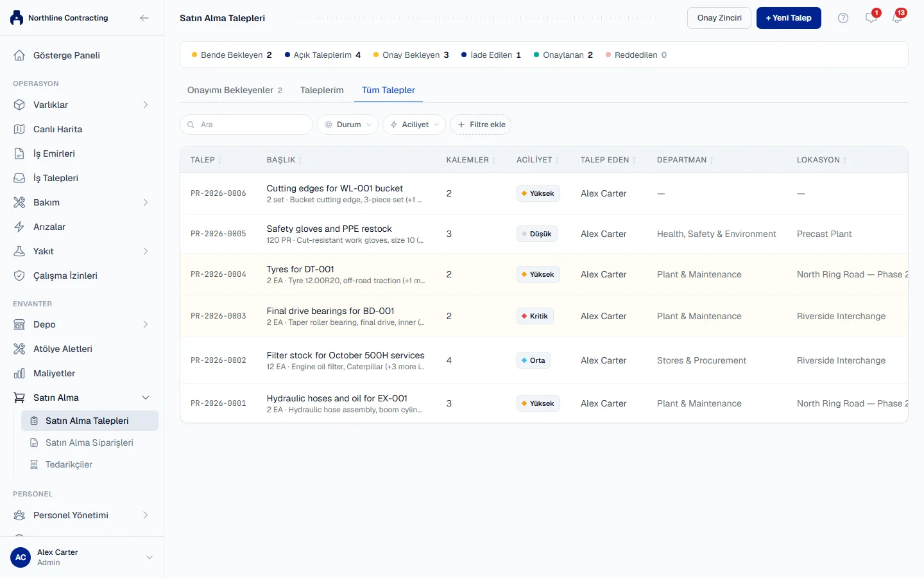Click the Kritik urgency badge
Screen dimensions: 924x578
coord(535,316)
